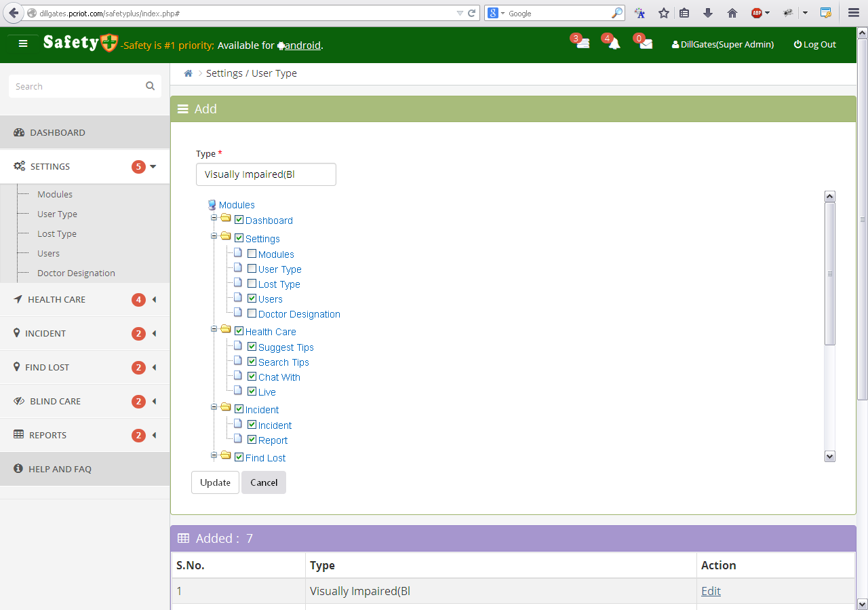Viewport: 868px width, 610px height.
Task: Click the browser back arrow
Action: [14, 13]
